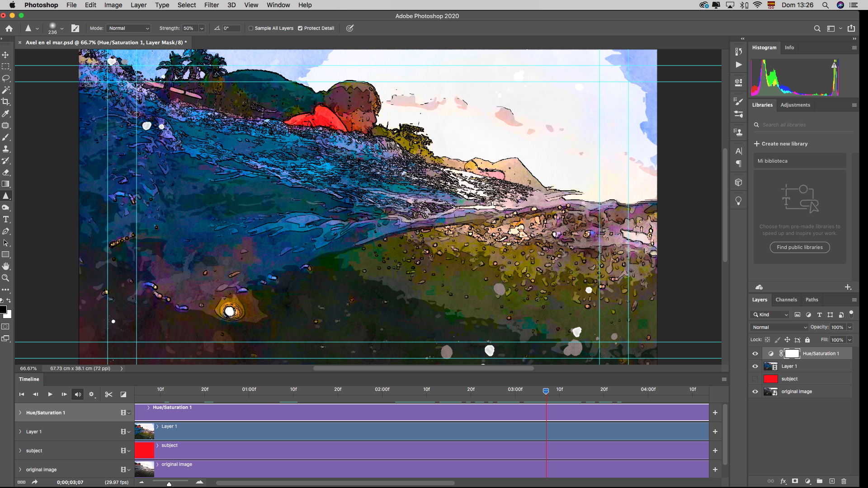
Task: Hide the original image layer
Action: (x=755, y=392)
